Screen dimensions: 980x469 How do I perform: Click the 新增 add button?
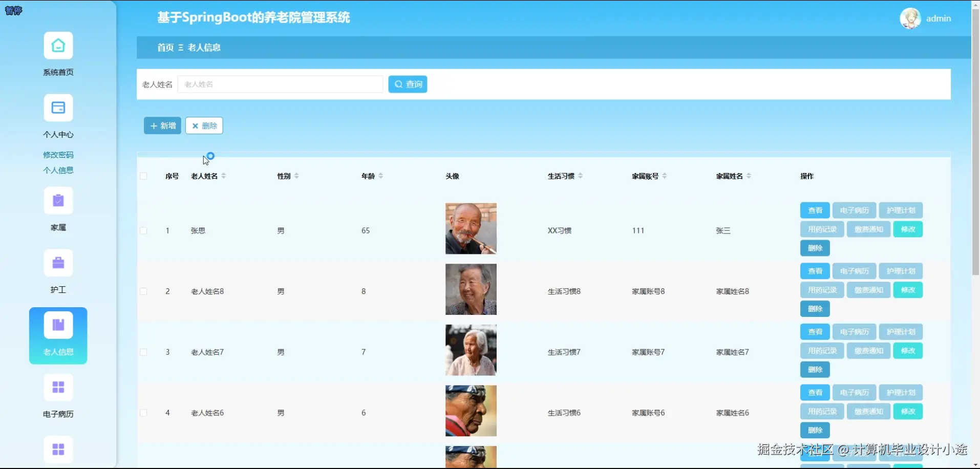162,125
